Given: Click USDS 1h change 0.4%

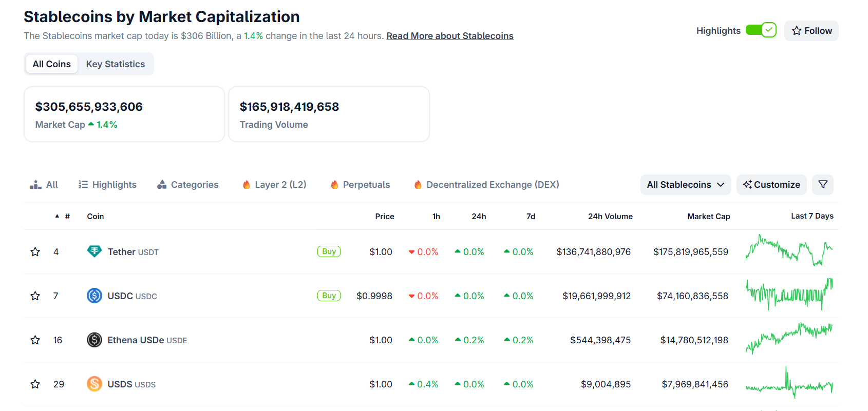Looking at the screenshot, I should (424, 384).
